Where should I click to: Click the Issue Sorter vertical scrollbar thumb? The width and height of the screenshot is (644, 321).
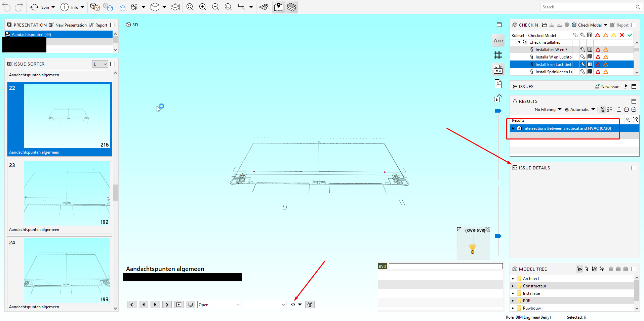point(115,192)
